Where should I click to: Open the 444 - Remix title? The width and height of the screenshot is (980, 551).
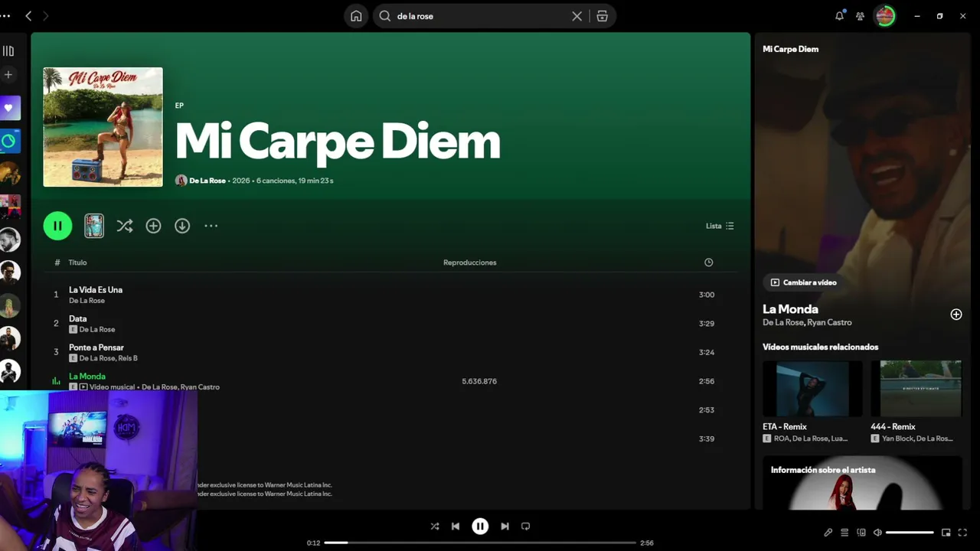pyautogui.click(x=893, y=426)
